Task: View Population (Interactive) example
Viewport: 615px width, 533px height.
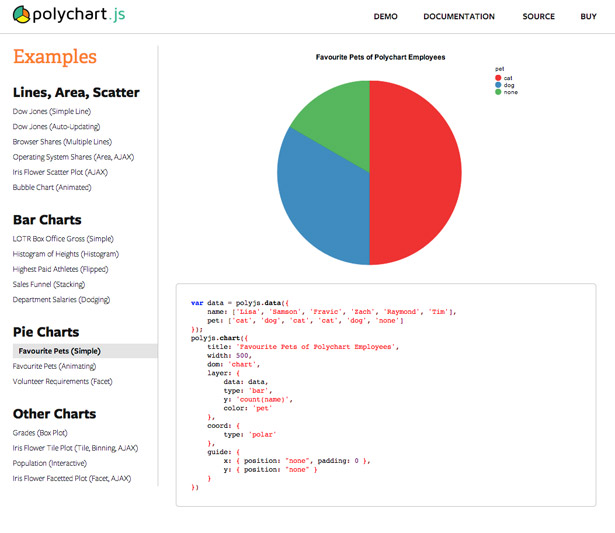Action: (x=50, y=463)
